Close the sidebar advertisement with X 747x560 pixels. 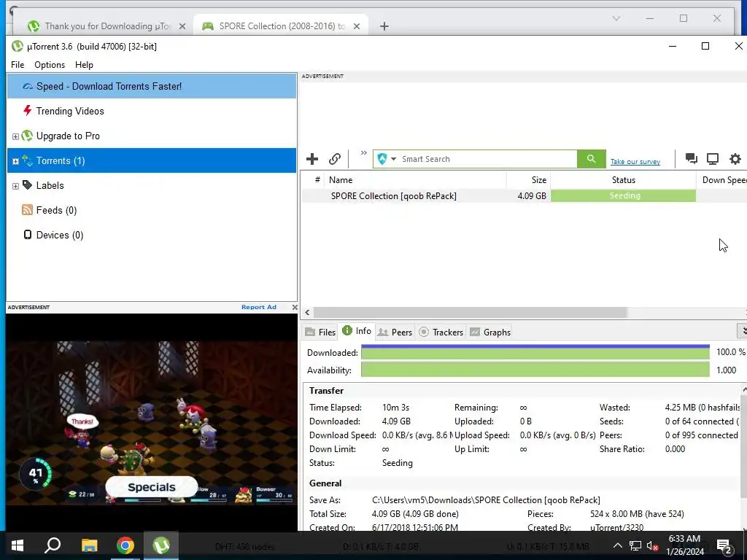point(295,307)
